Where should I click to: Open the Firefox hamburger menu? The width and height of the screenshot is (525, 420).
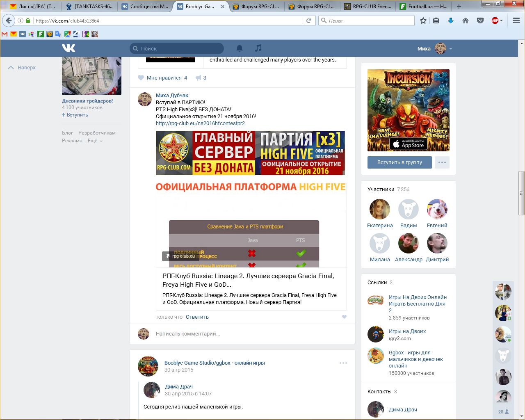click(x=516, y=21)
